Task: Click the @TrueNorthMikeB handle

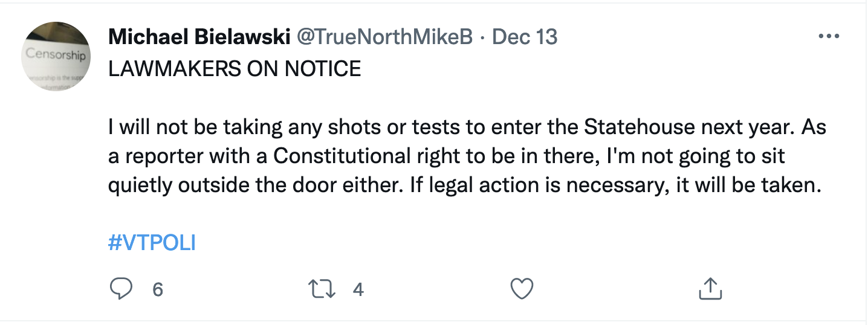Action: tap(384, 37)
